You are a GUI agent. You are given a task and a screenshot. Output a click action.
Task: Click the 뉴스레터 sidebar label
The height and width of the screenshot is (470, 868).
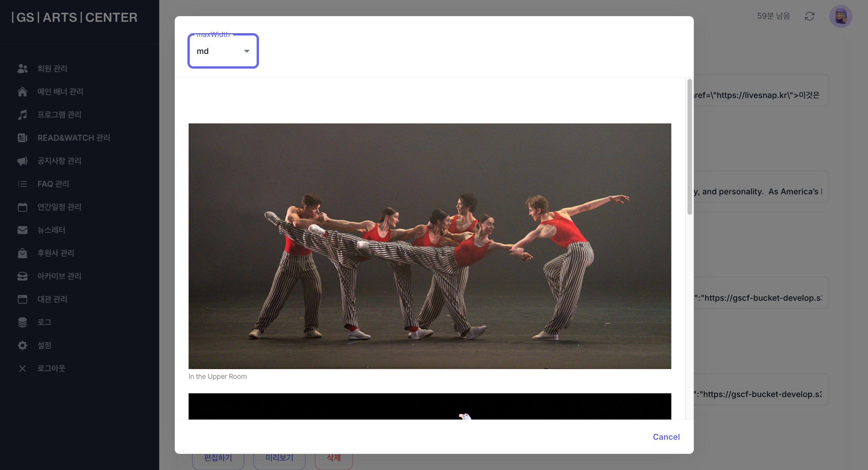[x=51, y=230]
